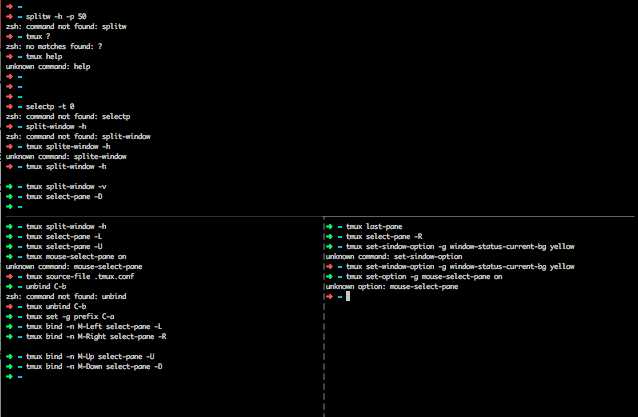Click the "tmux select-pane -U" command
This screenshot has width=638, height=417.
[x=64, y=247]
